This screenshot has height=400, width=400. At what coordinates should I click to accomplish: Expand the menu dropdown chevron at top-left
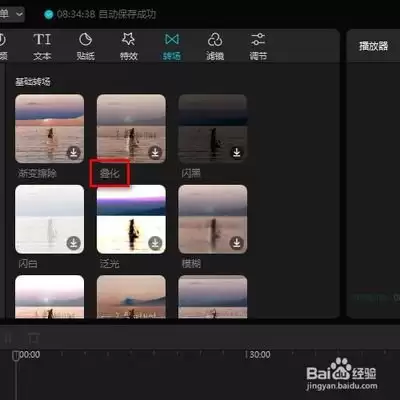[x=20, y=14]
